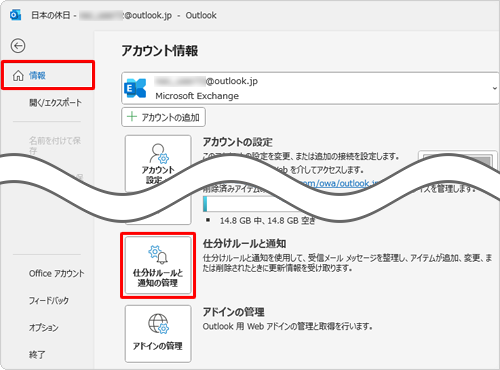
Task: Open the 開く/エクスポート menu
Action: 55,103
